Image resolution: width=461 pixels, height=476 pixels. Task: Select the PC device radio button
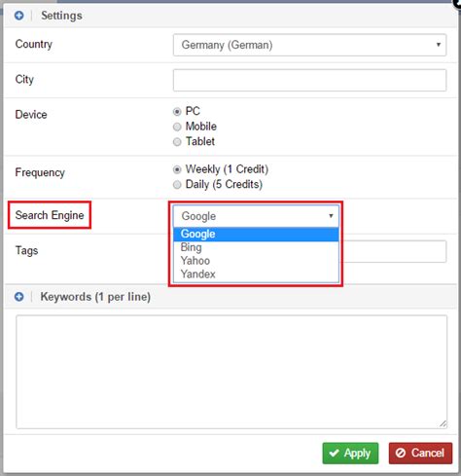(x=177, y=112)
